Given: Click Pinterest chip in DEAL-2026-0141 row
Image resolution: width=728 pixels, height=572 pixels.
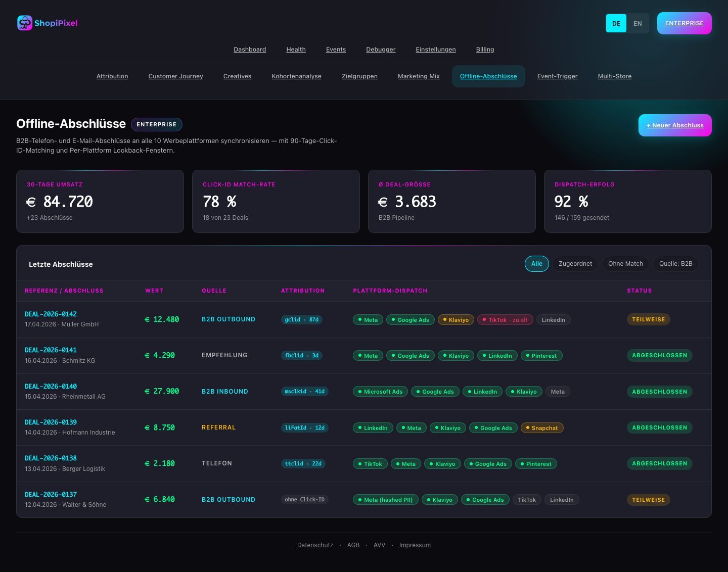Looking at the screenshot, I should (541, 356).
